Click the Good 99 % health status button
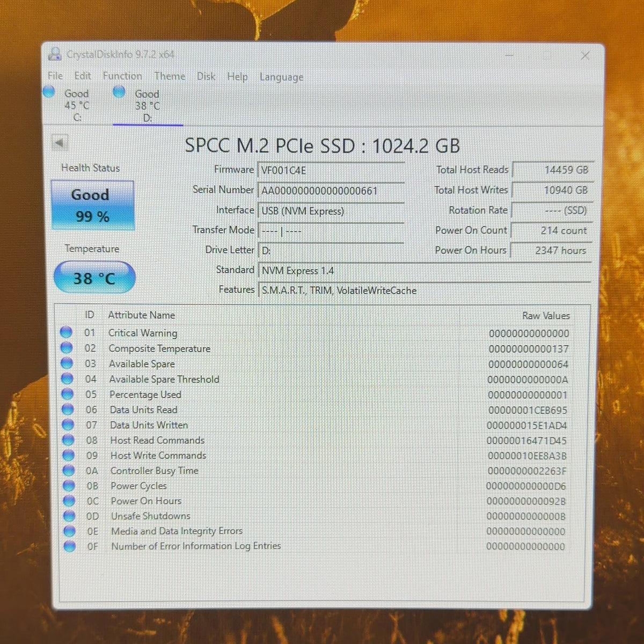The height and width of the screenshot is (644, 644). pyautogui.click(x=92, y=206)
